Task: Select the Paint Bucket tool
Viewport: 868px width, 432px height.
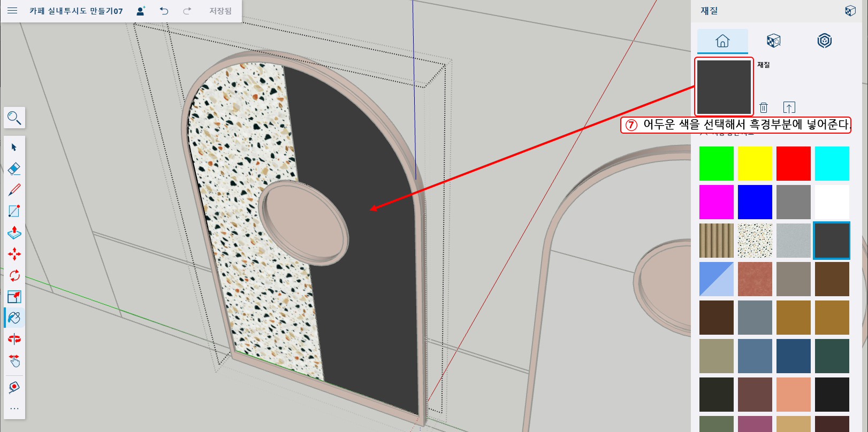Action: [14, 318]
